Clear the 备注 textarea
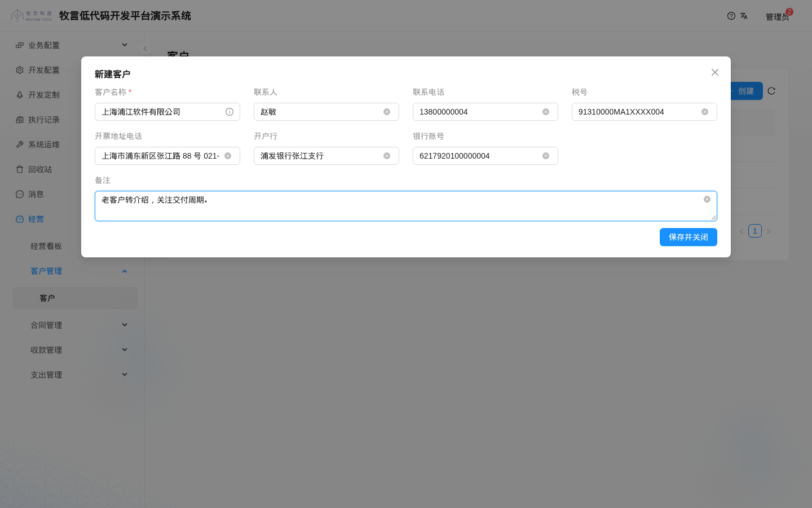Screen dimensions: 812x508 click(x=707, y=199)
